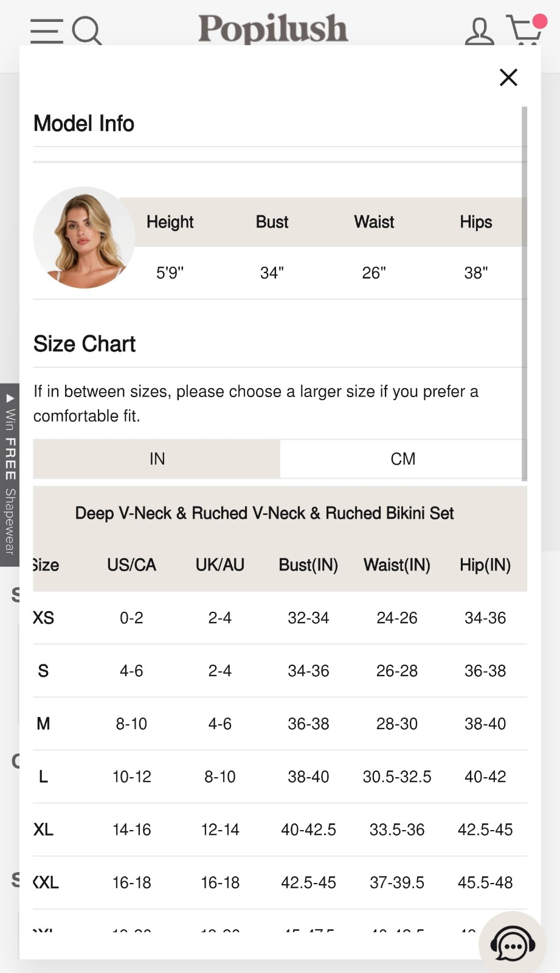The width and height of the screenshot is (560, 973).
Task: Switch size chart to IN units
Action: (157, 459)
